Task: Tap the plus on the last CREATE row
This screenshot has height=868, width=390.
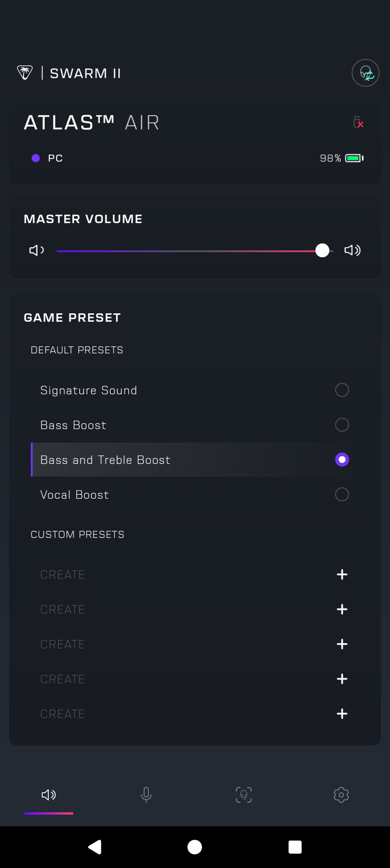Action: (x=342, y=714)
